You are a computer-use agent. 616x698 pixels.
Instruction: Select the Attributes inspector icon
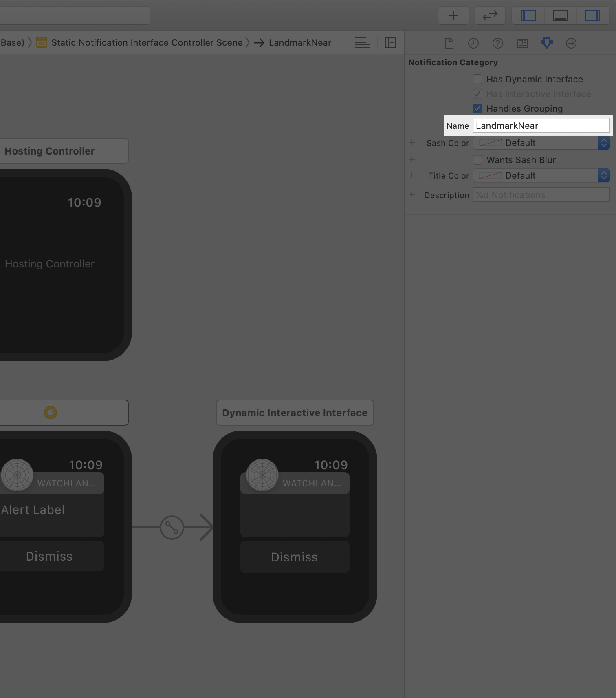click(x=547, y=43)
